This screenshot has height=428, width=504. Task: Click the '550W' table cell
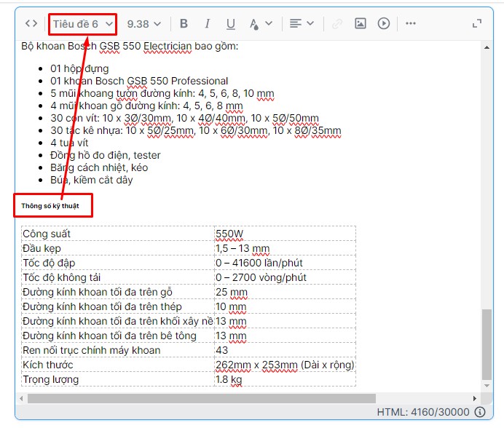coord(285,234)
